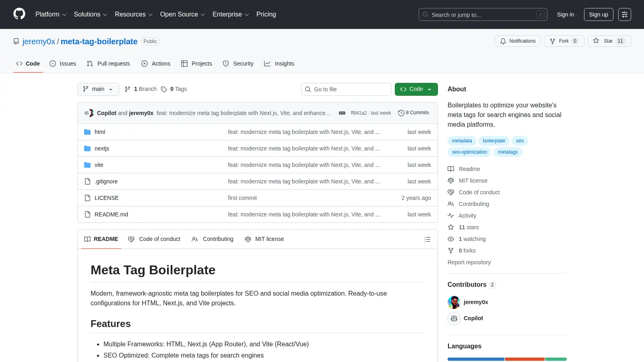View 0 Tags list
This screenshot has height=362, width=644.
tap(174, 89)
